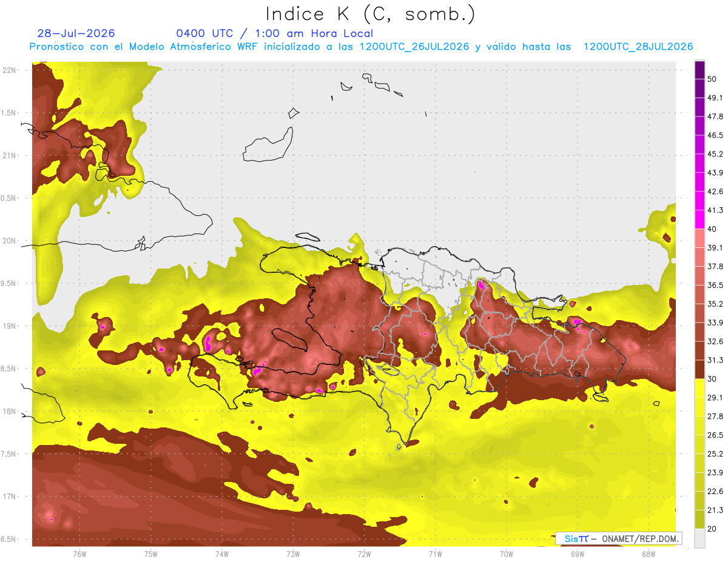This screenshot has height=562, width=728.
Task: Click the "49.1" colorbar label
Action: (x=715, y=98)
